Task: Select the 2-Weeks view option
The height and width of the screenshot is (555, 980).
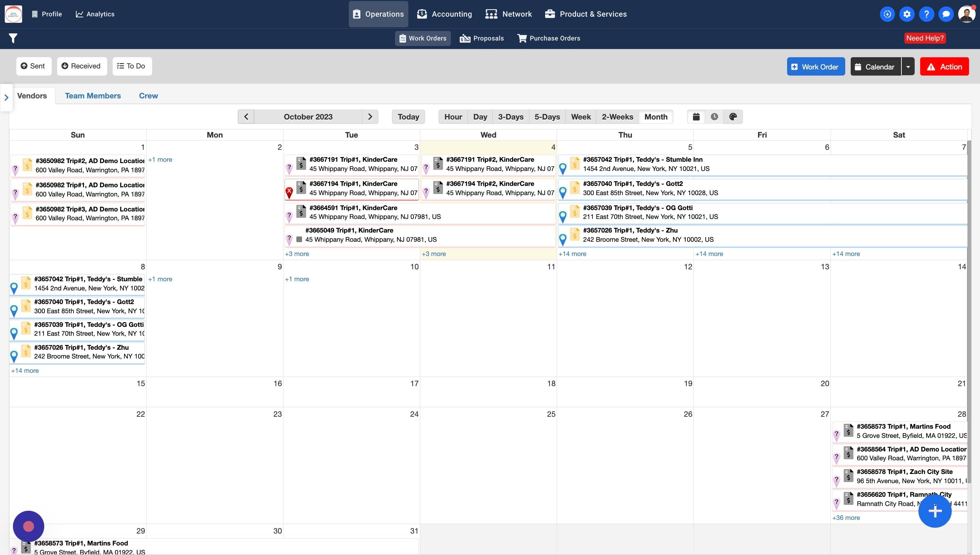Action: pos(617,117)
